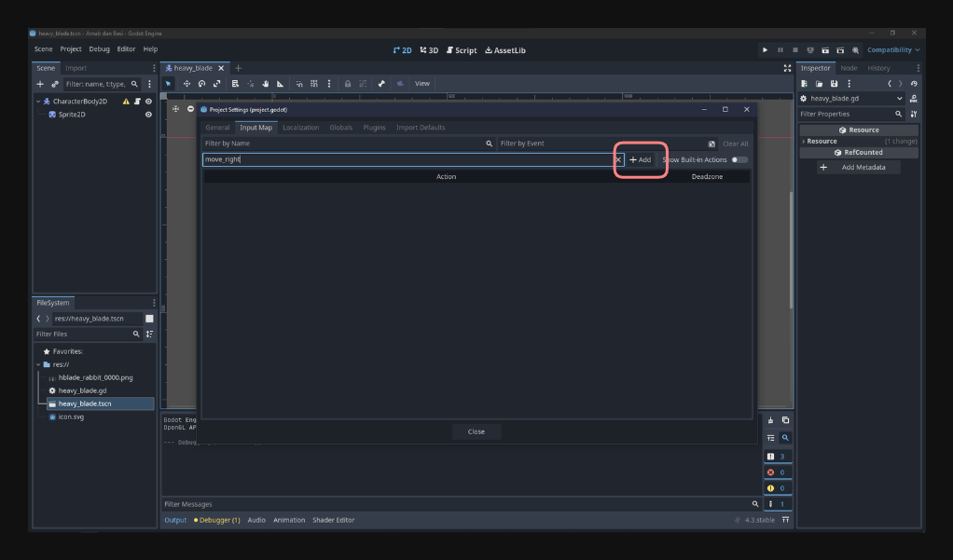953x560 pixels.
Task: Open the Project menu
Action: [x=71, y=49]
